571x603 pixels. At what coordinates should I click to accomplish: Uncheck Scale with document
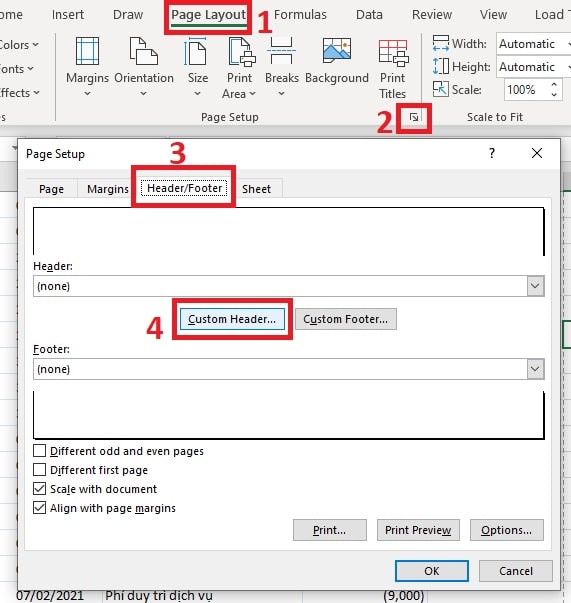[39, 489]
